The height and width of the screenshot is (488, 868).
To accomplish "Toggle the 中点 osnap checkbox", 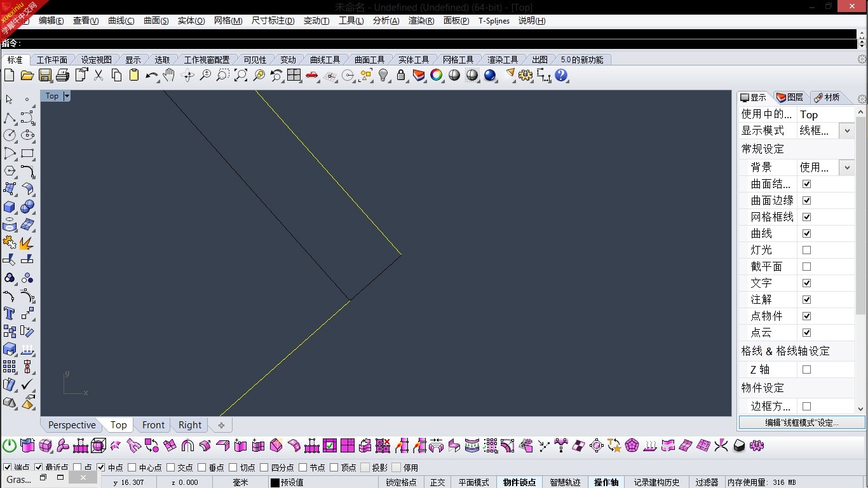I will click(101, 468).
